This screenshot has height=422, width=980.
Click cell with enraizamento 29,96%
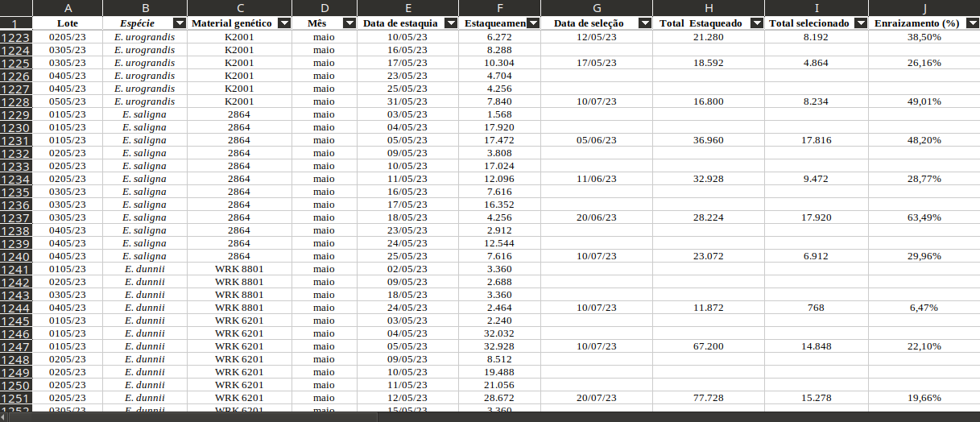[x=924, y=256]
